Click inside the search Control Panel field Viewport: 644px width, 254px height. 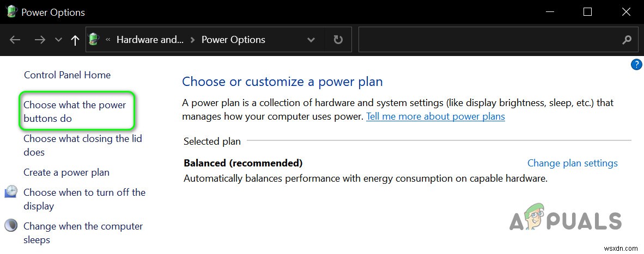tap(488, 40)
